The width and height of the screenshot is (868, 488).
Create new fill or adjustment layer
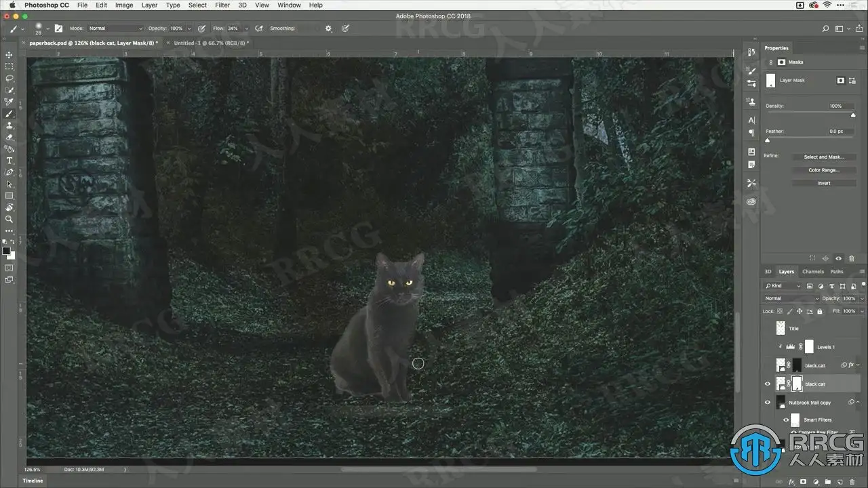(816, 482)
